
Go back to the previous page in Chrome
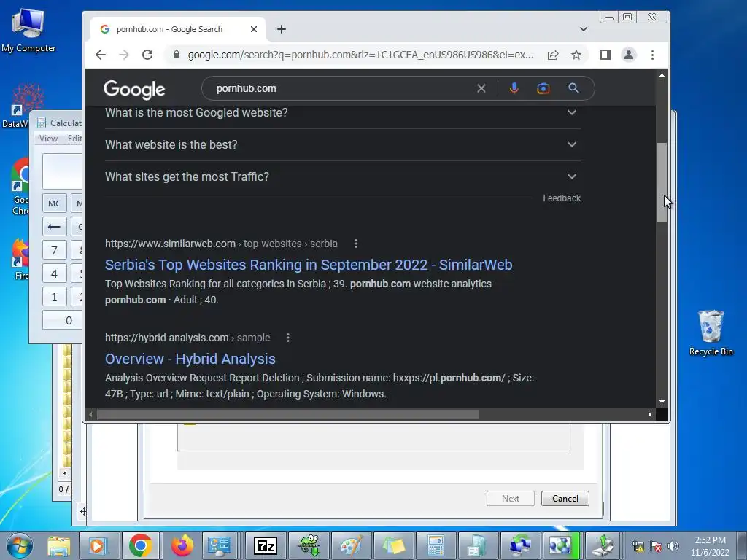pyautogui.click(x=101, y=55)
